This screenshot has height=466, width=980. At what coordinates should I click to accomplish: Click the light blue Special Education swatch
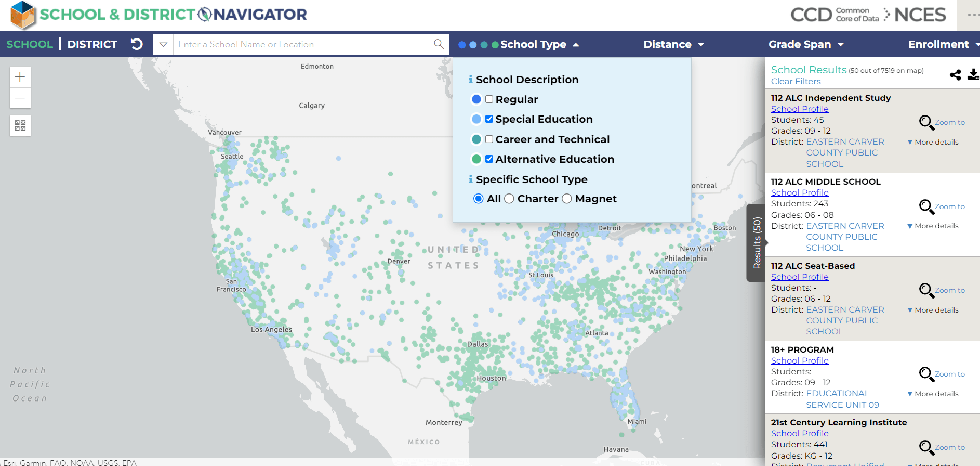click(x=476, y=119)
